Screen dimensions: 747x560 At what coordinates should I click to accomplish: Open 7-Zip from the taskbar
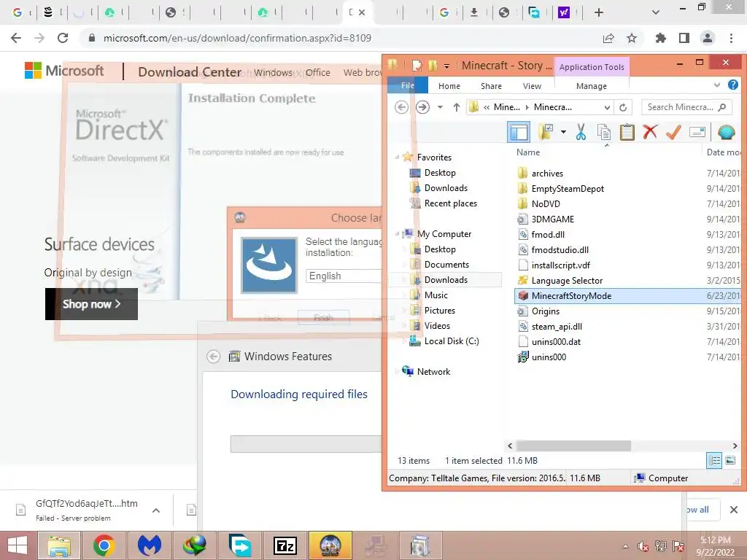click(x=285, y=545)
